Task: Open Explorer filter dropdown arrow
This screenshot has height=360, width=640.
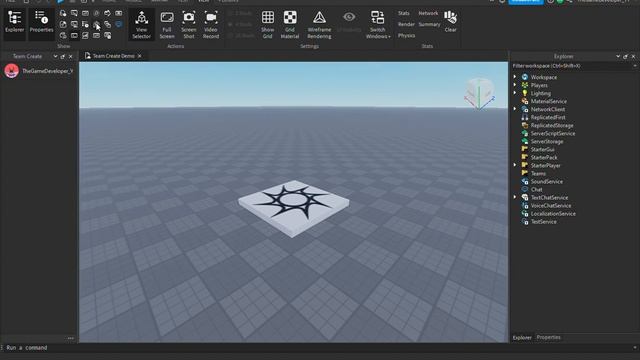Action: tap(635, 66)
